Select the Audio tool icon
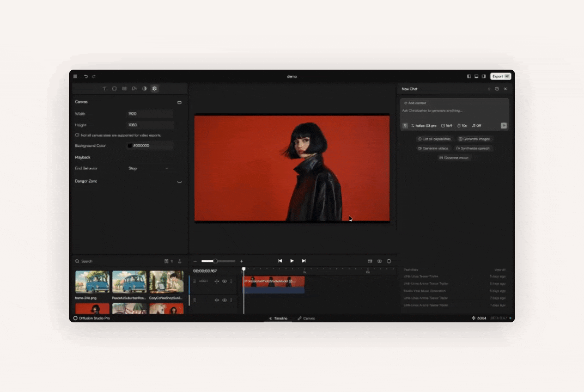 pyautogui.click(x=135, y=89)
